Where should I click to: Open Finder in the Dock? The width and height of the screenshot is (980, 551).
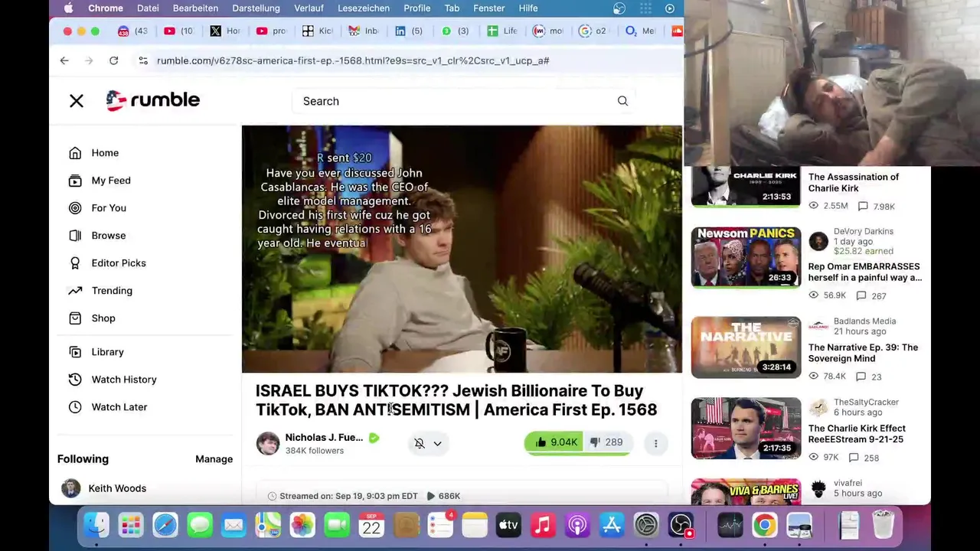(96, 525)
